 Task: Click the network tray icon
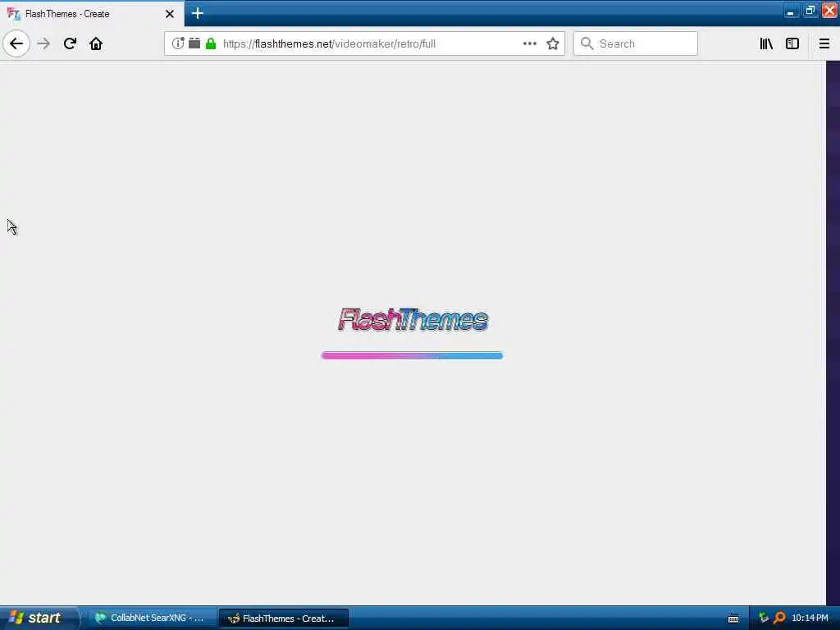pyautogui.click(x=764, y=618)
